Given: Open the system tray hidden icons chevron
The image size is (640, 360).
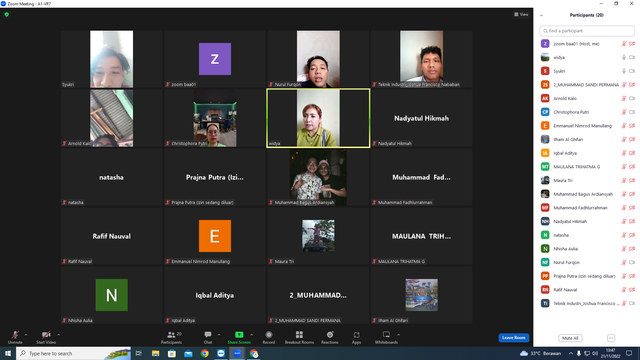Looking at the screenshot, I should click(x=571, y=353).
